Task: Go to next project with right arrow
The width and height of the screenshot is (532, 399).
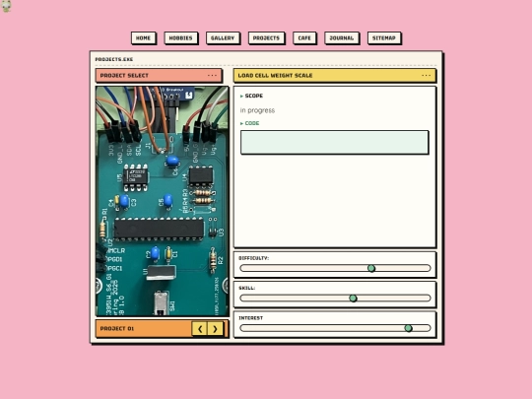Action: [x=215, y=328]
